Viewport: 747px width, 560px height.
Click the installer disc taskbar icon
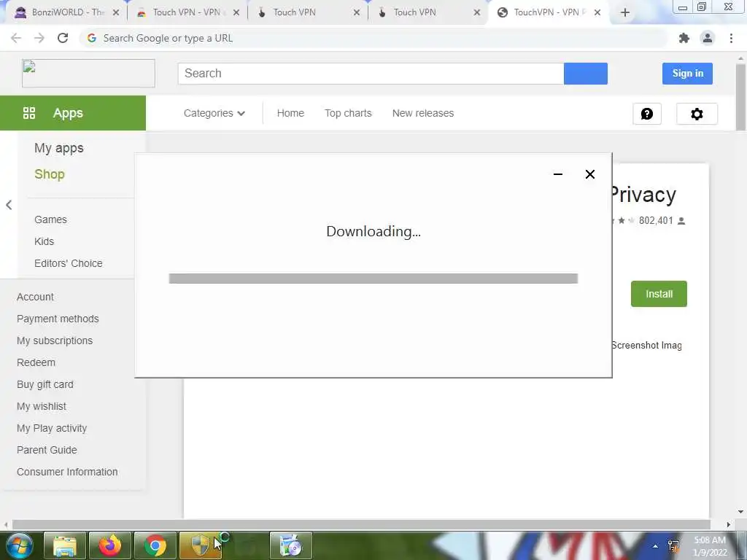coord(291,545)
